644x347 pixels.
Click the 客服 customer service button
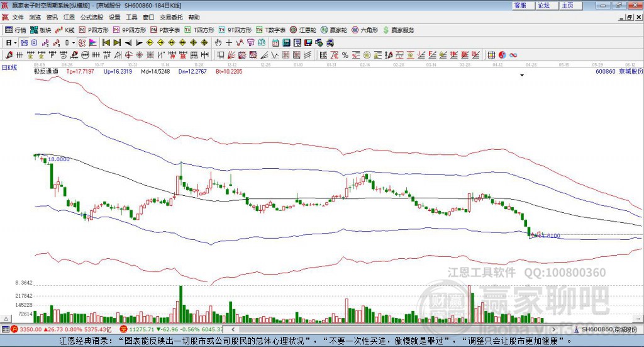pyautogui.click(x=523, y=5)
